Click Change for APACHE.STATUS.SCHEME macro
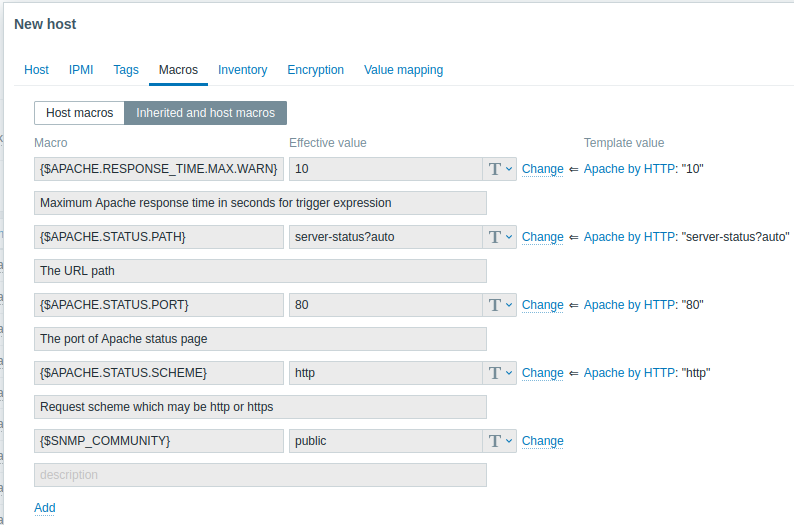This screenshot has height=525, width=794. [x=543, y=373]
